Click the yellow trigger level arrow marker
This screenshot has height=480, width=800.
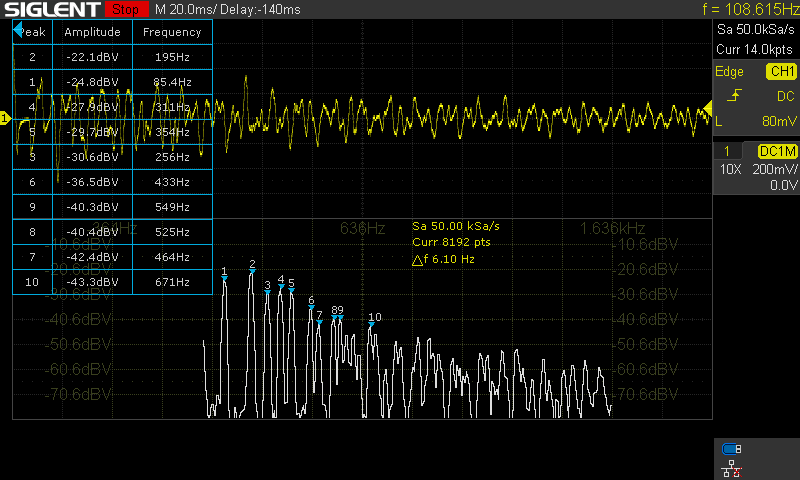pyautogui.click(x=708, y=108)
